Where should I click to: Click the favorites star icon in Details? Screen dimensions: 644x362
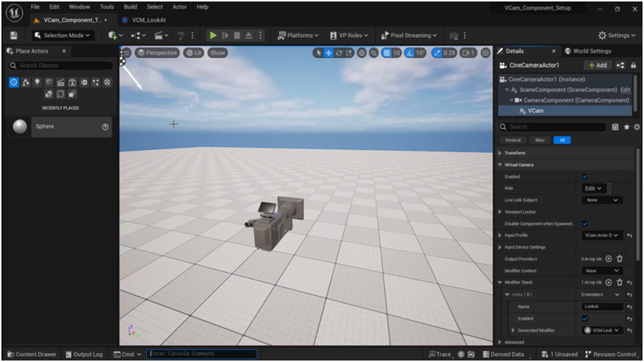click(626, 127)
